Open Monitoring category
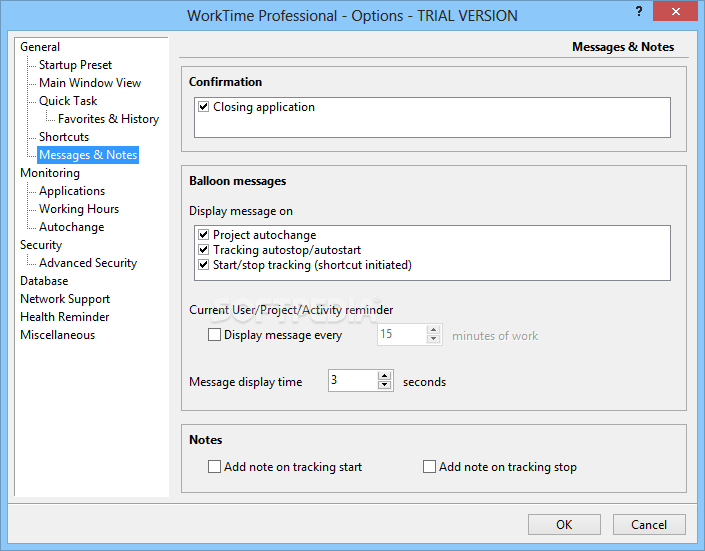 click(x=50, y=173)
